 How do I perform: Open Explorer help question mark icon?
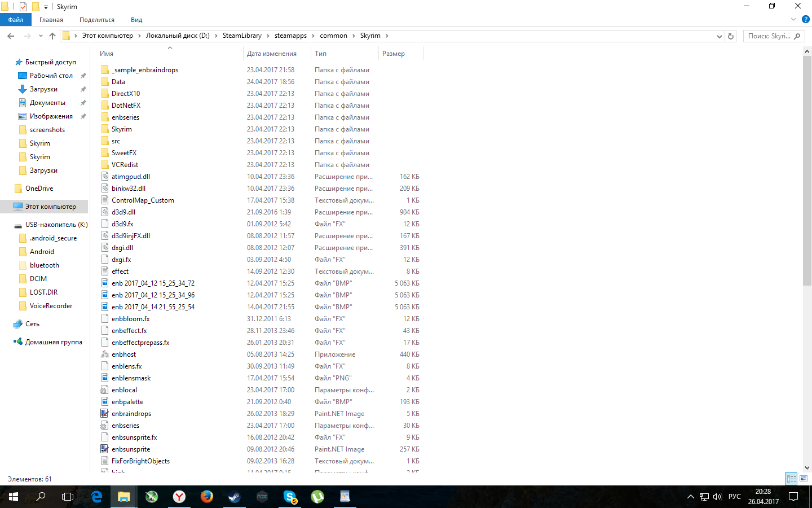tap(806, 19)
